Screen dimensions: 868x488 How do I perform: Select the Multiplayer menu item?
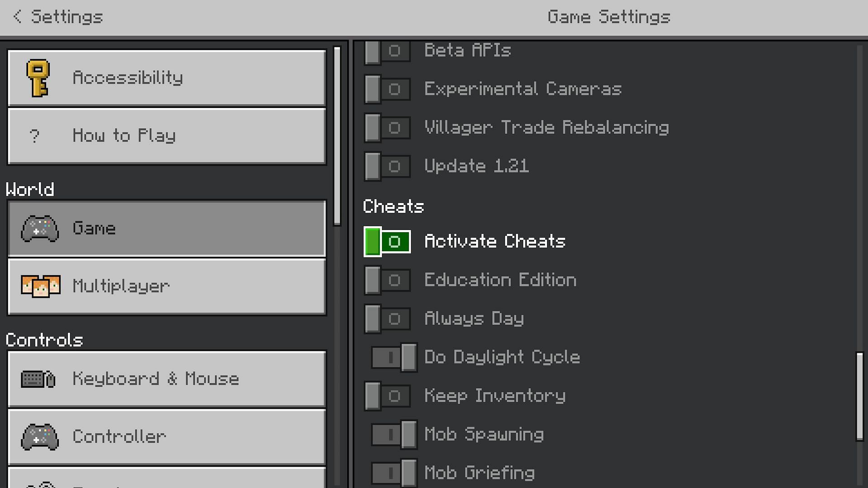click(x=167, y=286)
